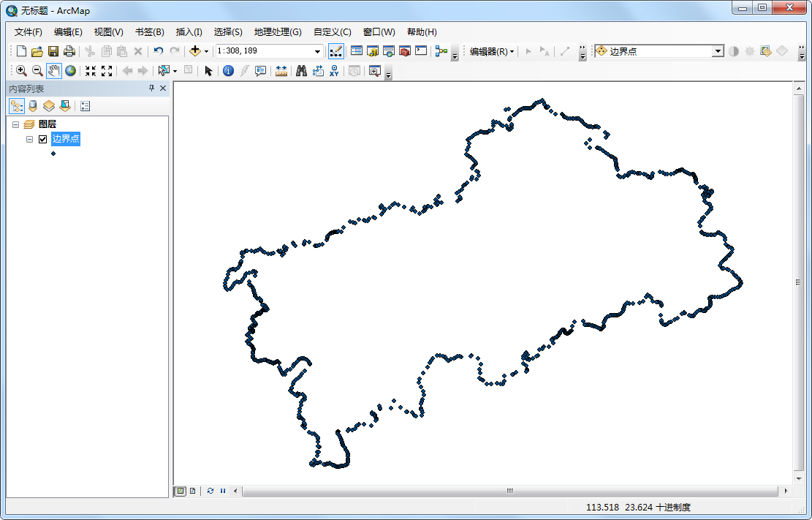
Task: Enable the Select Elements arrow tool
Action: click(x=209, y=70)
